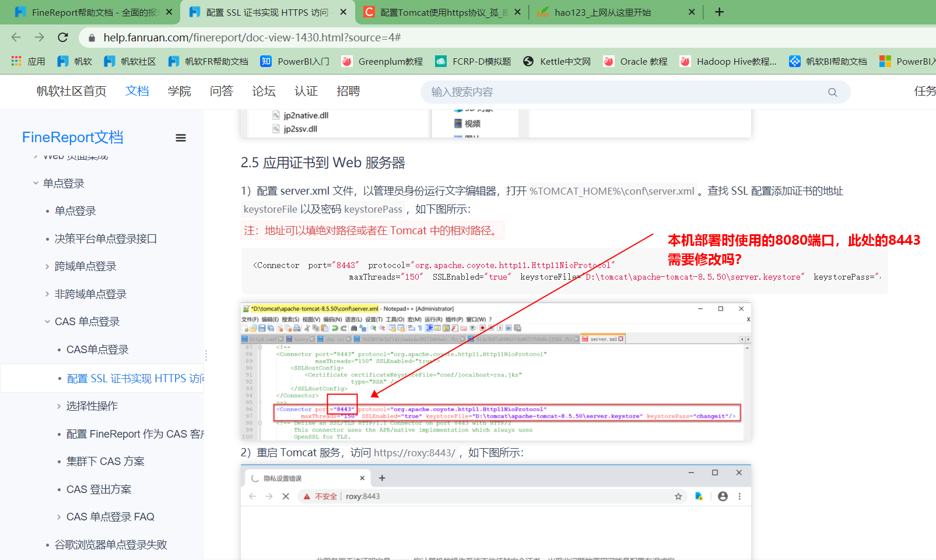
Task: Click the 任务 link at right
Action: coord(925,91)
